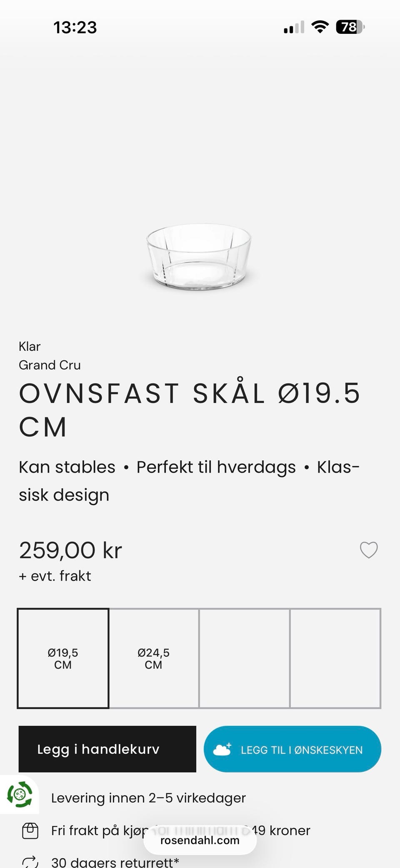Click the green cookie settings icon
Image resolution: width=400 pixels, height=868 pixels.
coord(20,794)
